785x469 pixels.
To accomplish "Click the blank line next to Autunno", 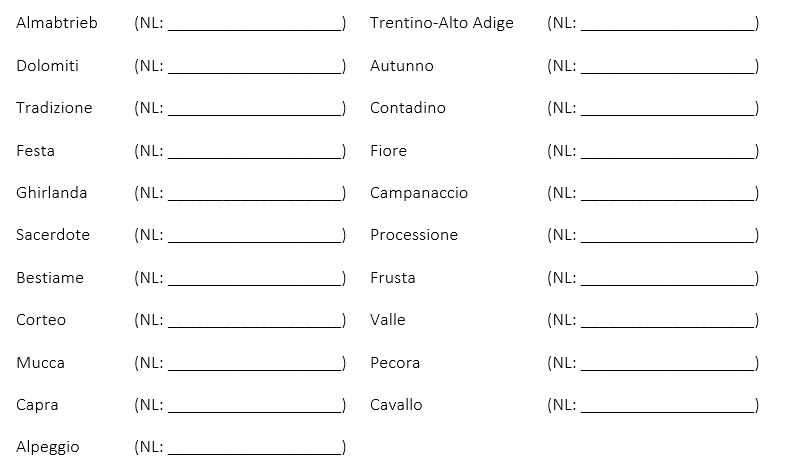I will point(668,67).
